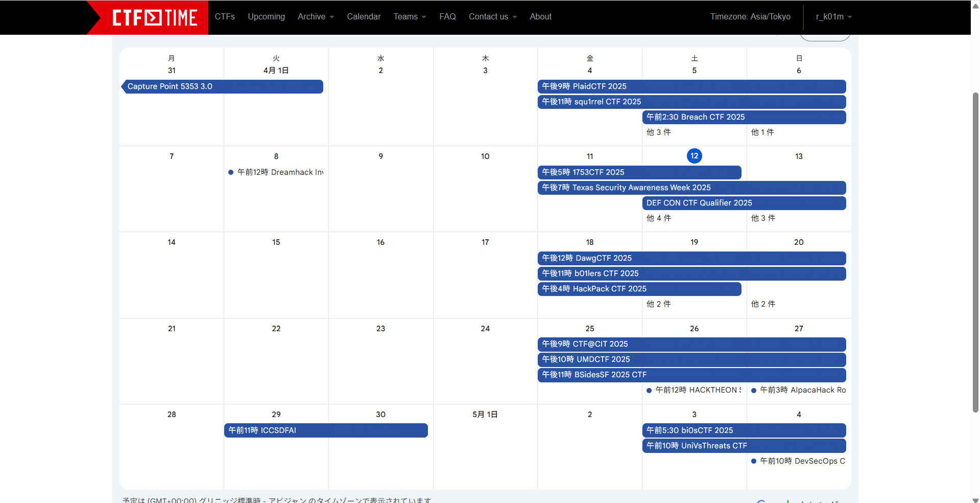Open the r_k01m user menu
The image size is (980, 503).
coord(833,17)
